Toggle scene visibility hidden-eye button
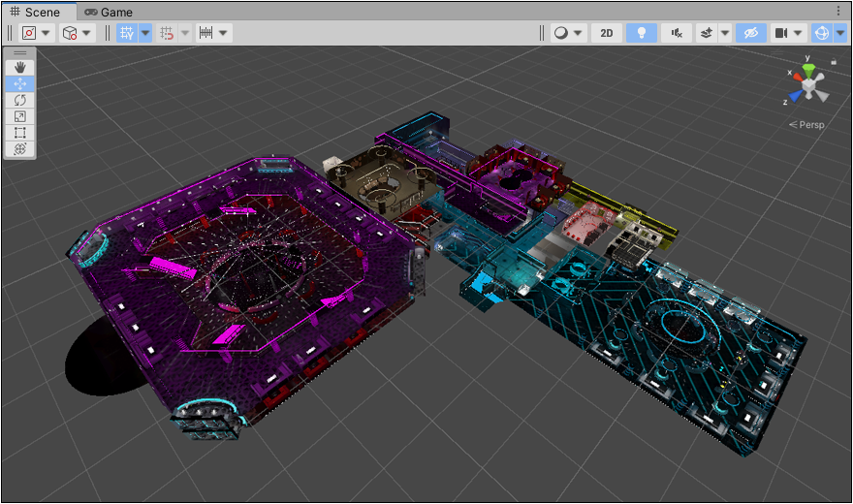The width and height of the screenshot is (853, 504). pos(749,33)
